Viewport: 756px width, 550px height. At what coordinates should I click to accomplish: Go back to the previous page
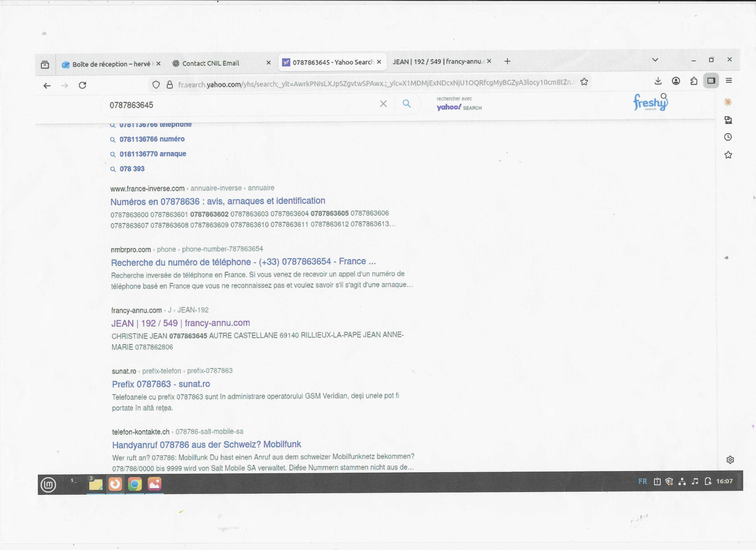(x=47, y=86)
